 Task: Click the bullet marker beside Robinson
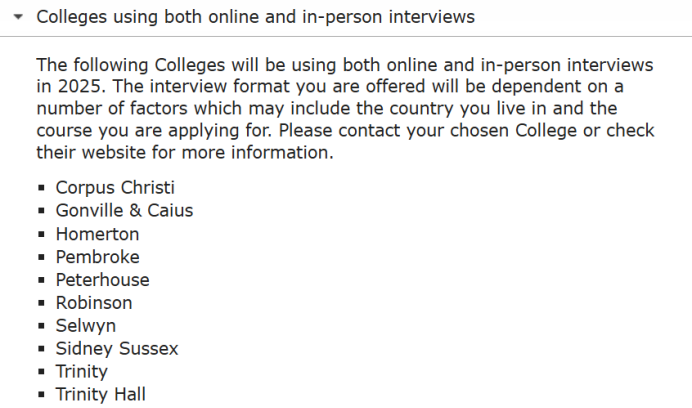point(42,303)
